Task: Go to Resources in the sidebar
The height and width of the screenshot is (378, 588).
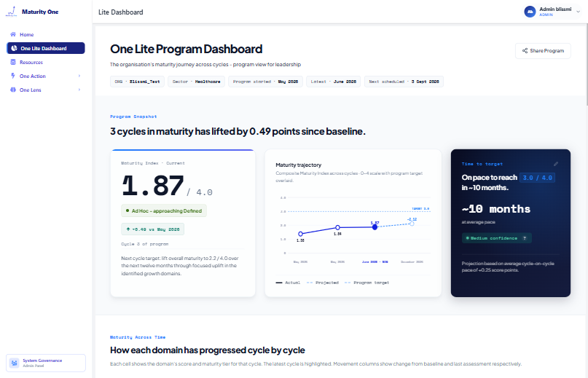Action: click(x=46, y=62)
